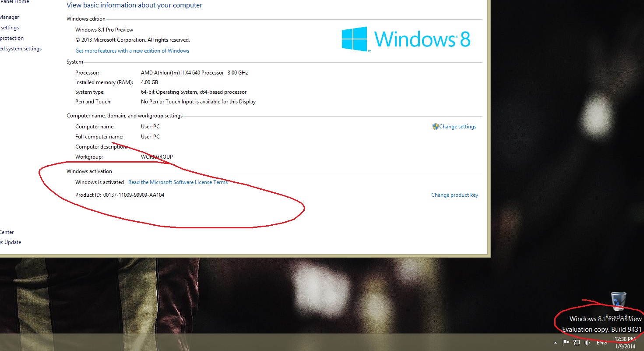Viewport: 644px width, 351px height.
Task: Click the 'Computer description:' label
Action: pos(101,147)
